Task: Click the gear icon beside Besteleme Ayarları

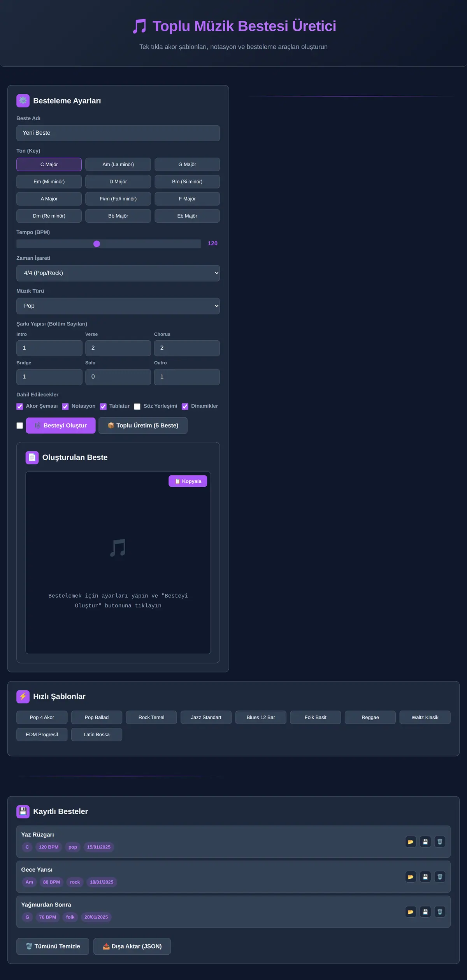Action: coord(23,100)
